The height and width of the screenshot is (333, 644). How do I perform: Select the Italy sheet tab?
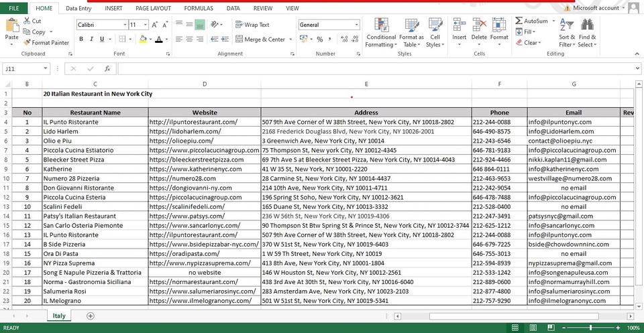[59, 316]
